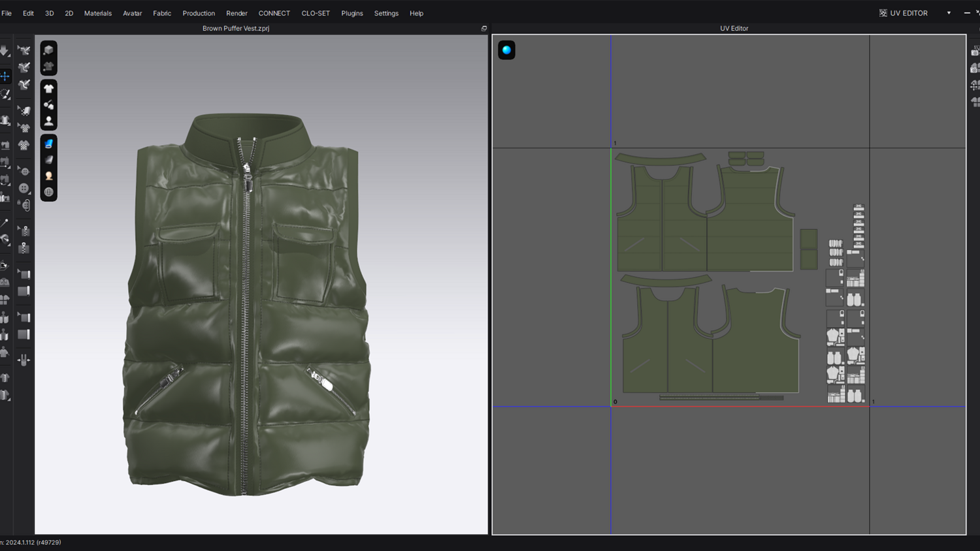Image resolution: width=980 pixels, height=551 pixels.
Task: Click the UV Editor blue sphere button
Action: (x=506, y=50)
